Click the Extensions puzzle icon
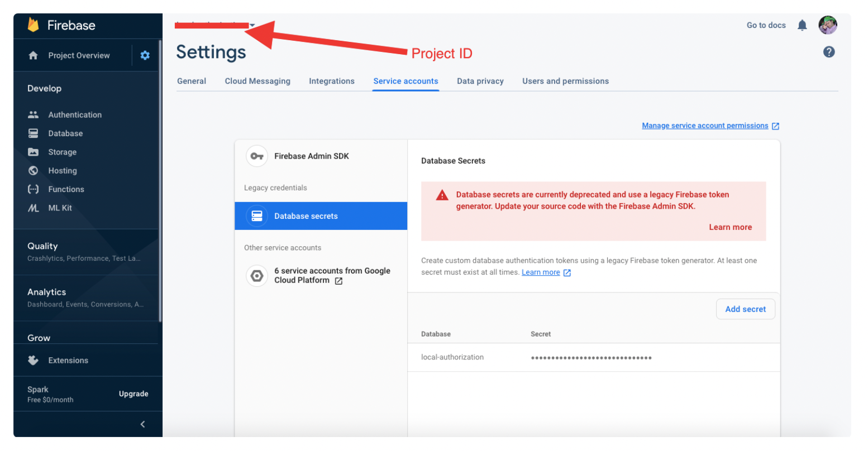 pos(33,360)
